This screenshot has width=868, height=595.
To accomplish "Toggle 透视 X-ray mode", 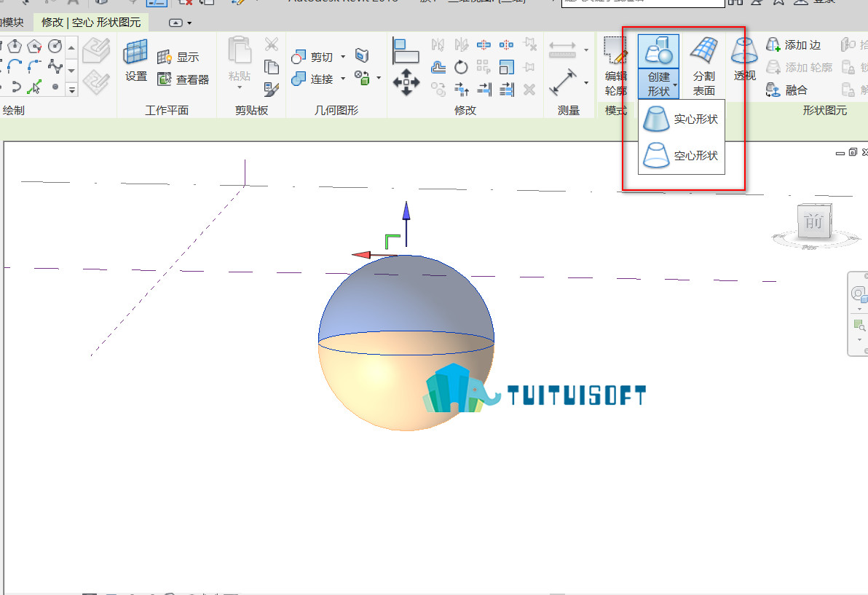I will coord(744,59).
